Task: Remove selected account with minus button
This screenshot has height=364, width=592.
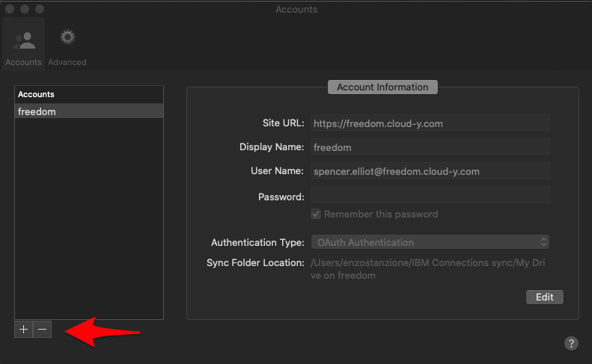Action: [x=42, y=330]
